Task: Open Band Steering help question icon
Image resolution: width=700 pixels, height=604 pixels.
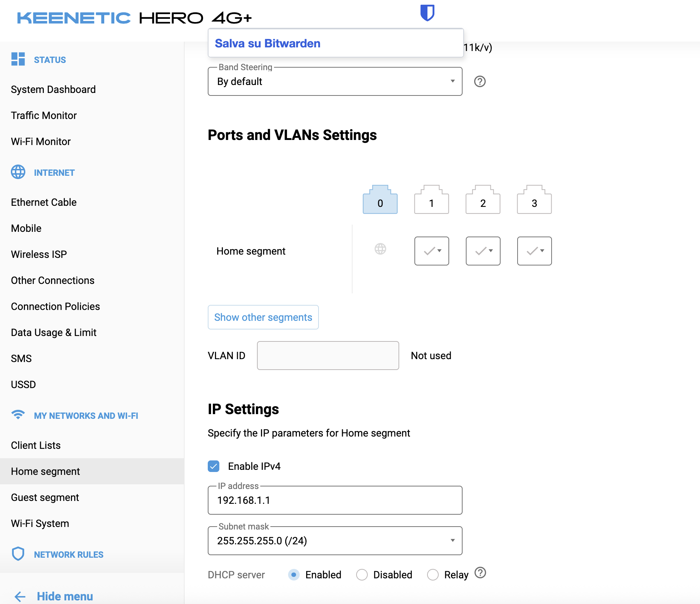Action: click(480, 81)
